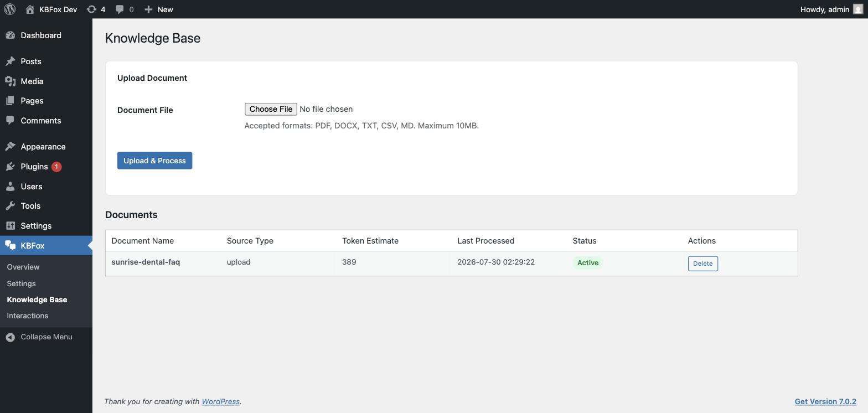The width and height of the screenshot is (868, 413).
Task: Click the Media library icon
Action: 11,81
